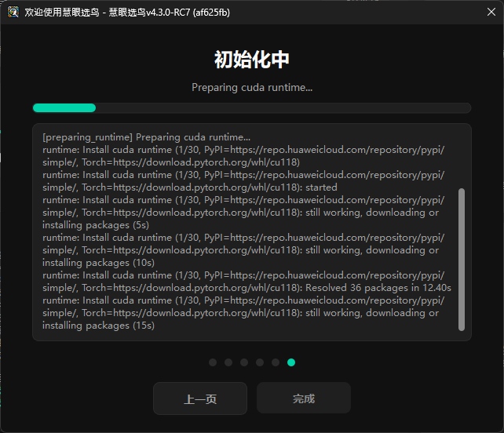Click the log text 'installing packages (5s)'
Image resolution: width=504 pixels, height=433 pixels.
click(x=96, y=225)
